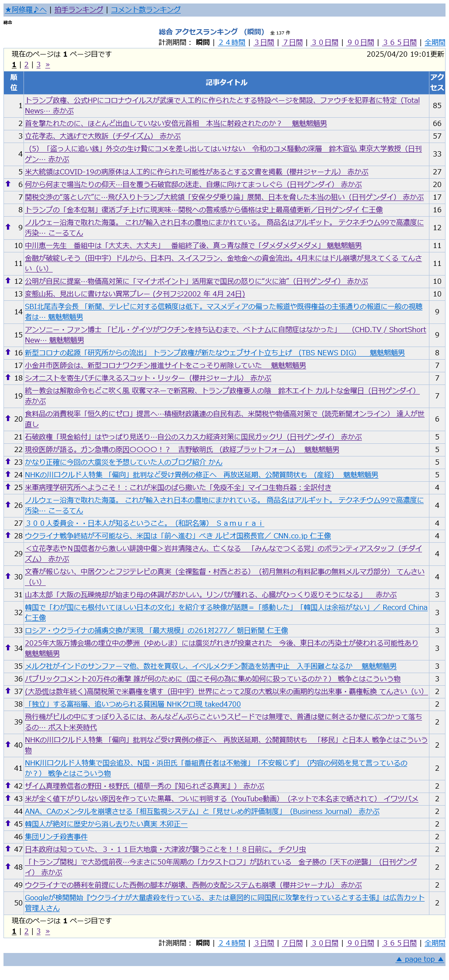449x980 pixels.
Task: Click the up-arrow icon beside rank 18
Action: (8, 377)
